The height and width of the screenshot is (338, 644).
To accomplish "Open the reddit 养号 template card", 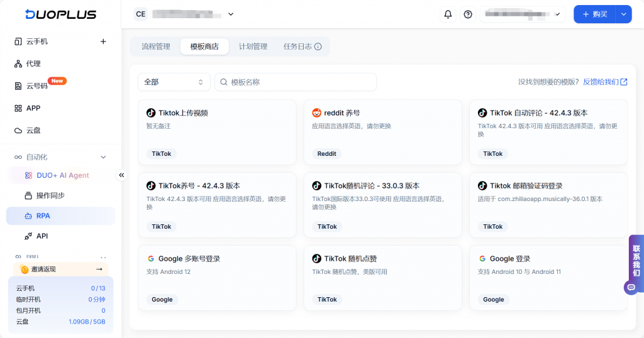I will click(383, 132).
